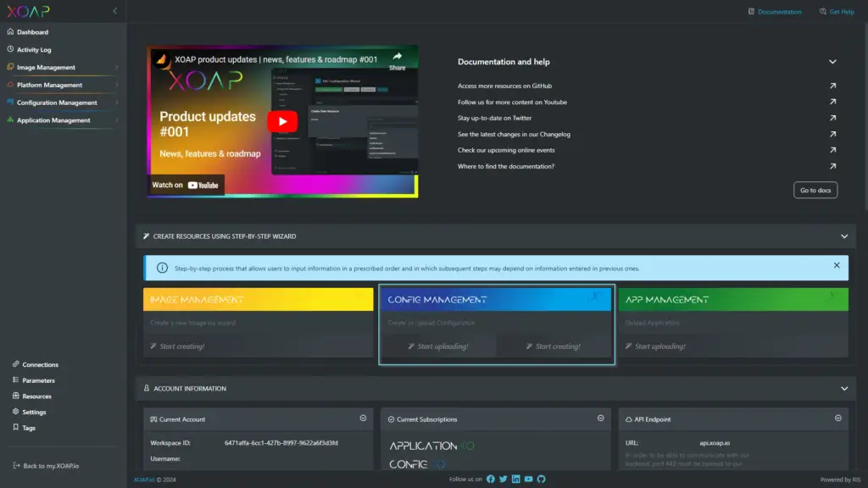Select Configuration Management in sidebar
The image size is (868, 488).
[x=57, y=103]
